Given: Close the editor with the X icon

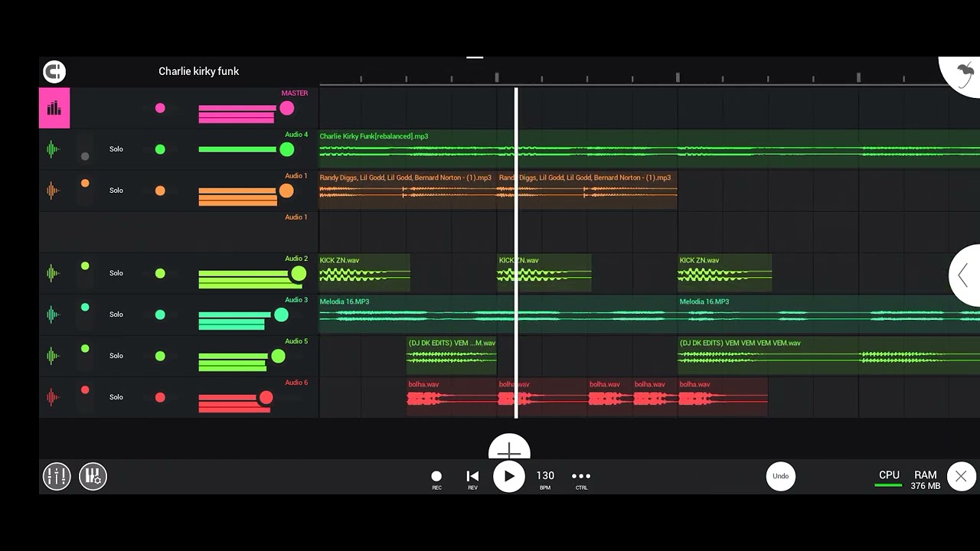Looking at the screenshot, I should pyautogui.click(x=961, y=477).
